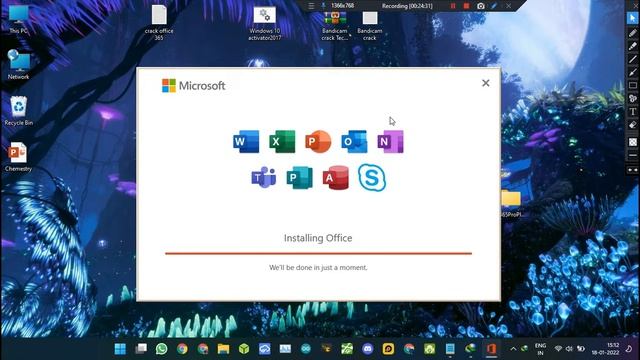This screenshot has height=360, width=640.
Task: Open the volume control tray icon
Action: pos(569,349)
